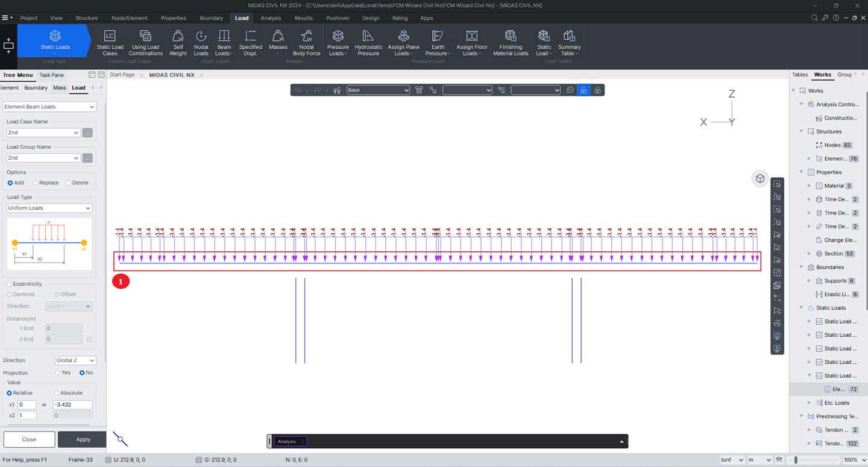Click ellipsis button beside Load Case Name
The height and width of the screenshot is (467, 868).
point(87,133)
